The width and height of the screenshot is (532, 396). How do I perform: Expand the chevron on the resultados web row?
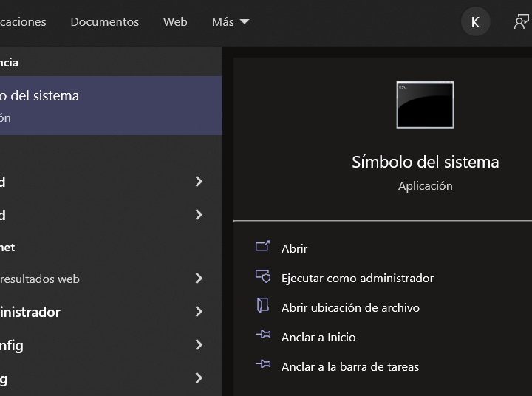point(198,279)
